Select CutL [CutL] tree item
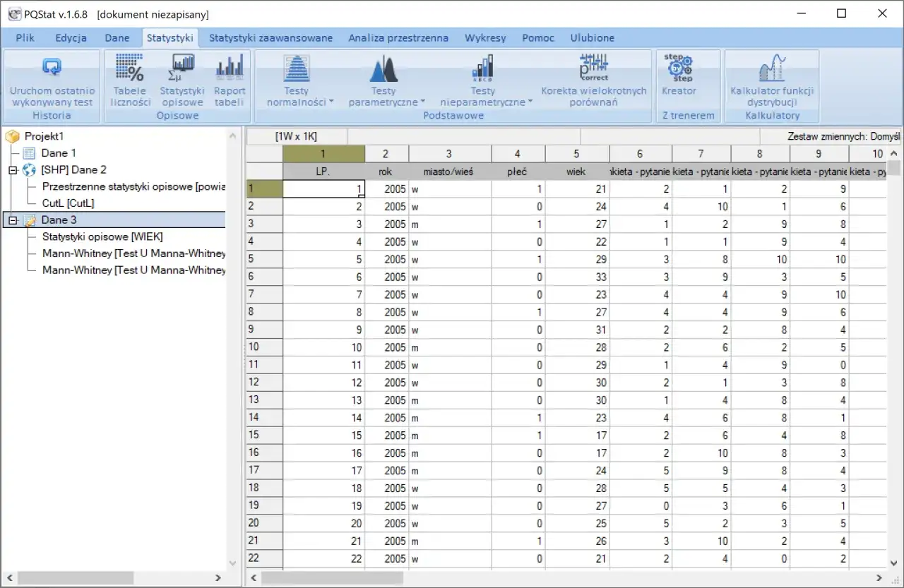This screenshot has height=588, width=904. tap(68, 203)
